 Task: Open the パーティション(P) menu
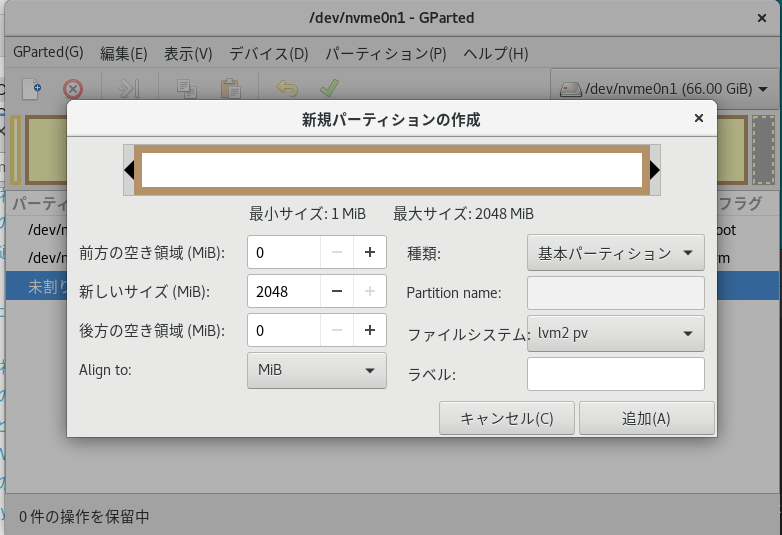point(386,53)
